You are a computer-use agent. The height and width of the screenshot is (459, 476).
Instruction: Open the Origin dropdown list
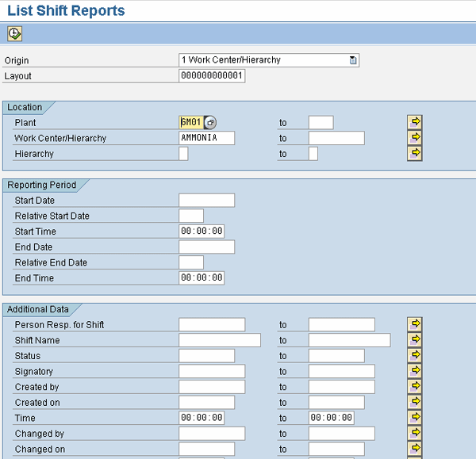(353, 60)
